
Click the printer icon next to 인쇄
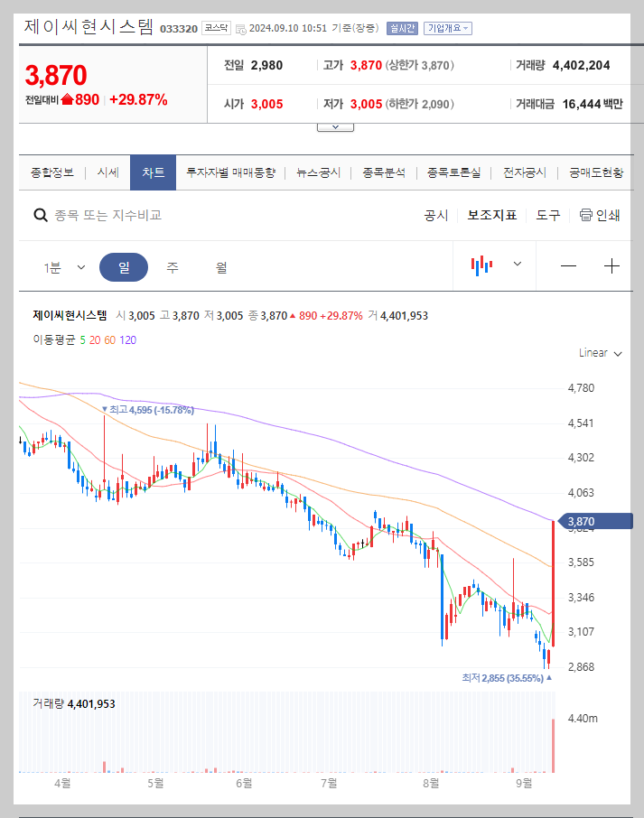tap(587, 215)
